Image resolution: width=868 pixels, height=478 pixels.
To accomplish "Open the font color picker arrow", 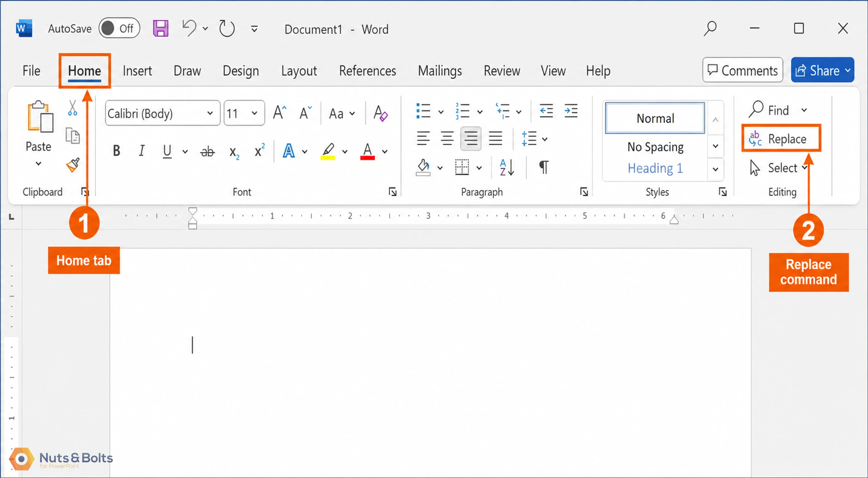I will click(x=385, y=151).
